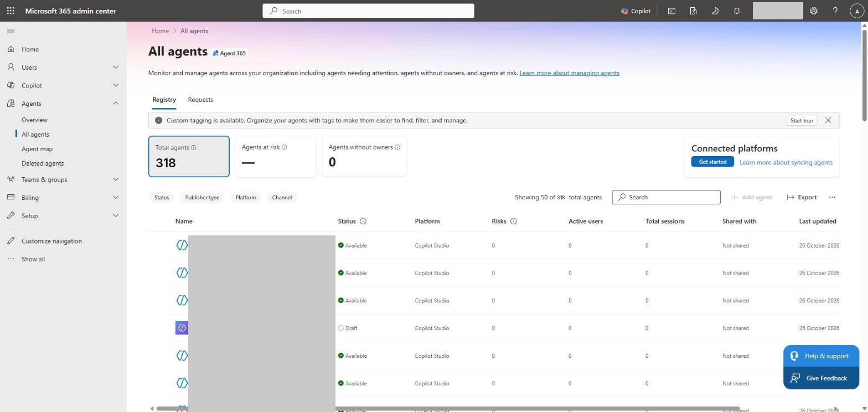Screen dimensions: 868x412
Task: Open the app launcher waffle menu
Action: [x=11, y=11]
